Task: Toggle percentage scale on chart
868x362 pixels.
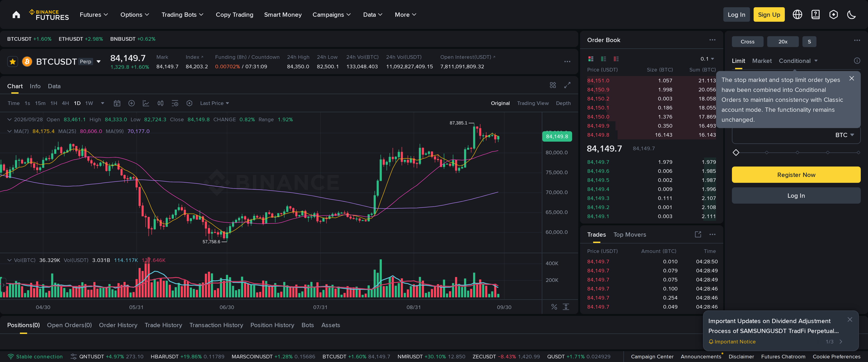Action: 554,307
